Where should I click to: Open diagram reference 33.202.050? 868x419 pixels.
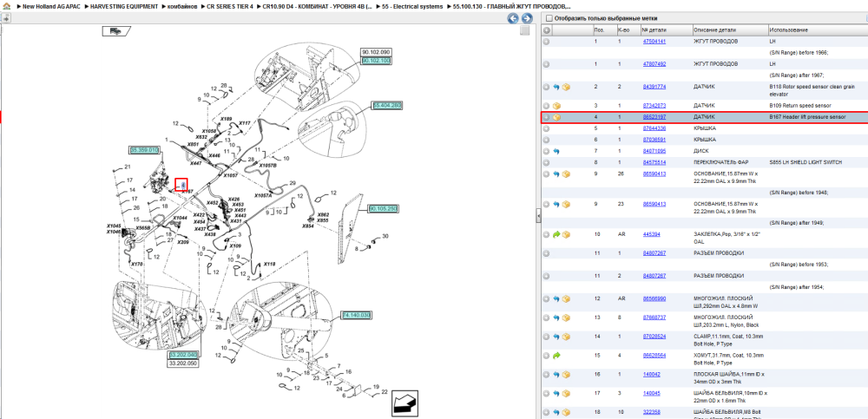(x=183, y=363)
